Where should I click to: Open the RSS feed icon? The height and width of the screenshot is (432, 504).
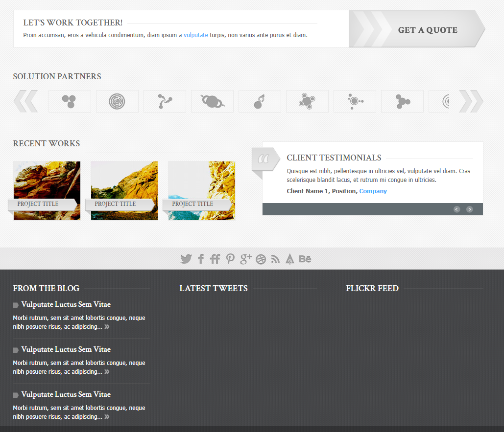[x=275, y=259]
